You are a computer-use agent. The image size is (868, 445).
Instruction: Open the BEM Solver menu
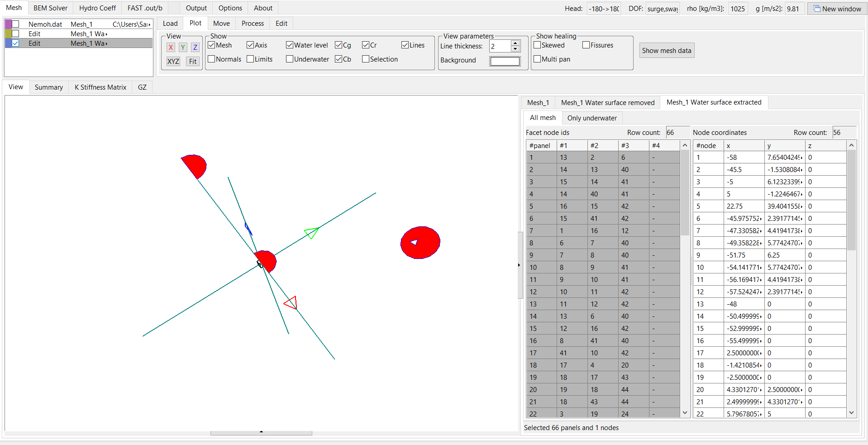pyautogui.click(x=50, y=8)
